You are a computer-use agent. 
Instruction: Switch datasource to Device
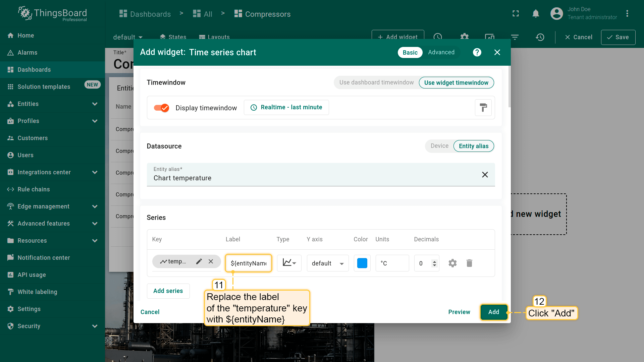(x=439, y=146)
